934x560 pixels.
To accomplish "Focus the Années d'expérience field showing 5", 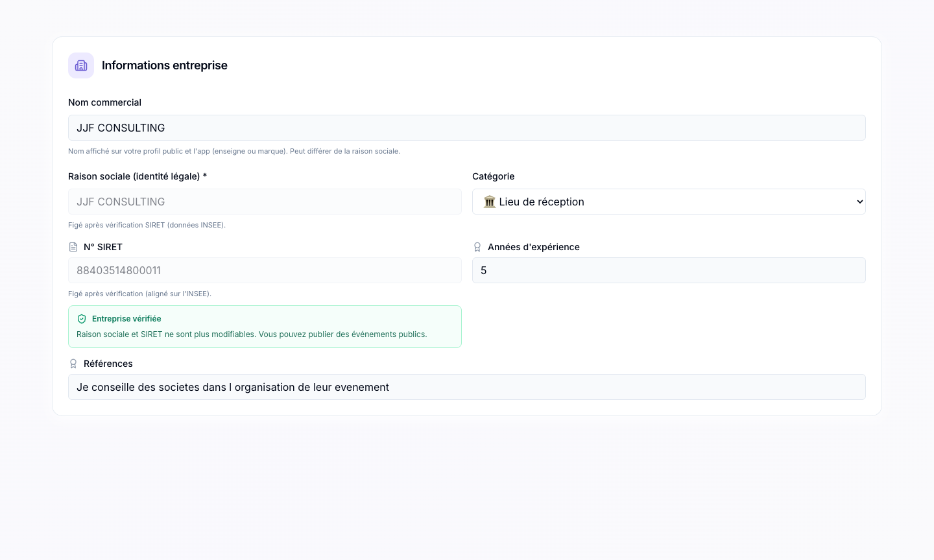I will click(x=669, y=270).
